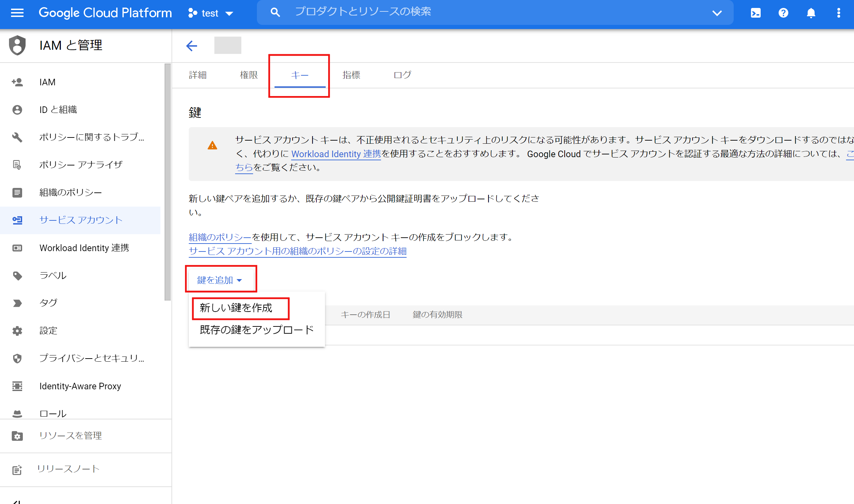This screenshot has width=854, height=504.
Task: Click the Identity-Aware Proxy icon
Action: click(x=17, y=386)
